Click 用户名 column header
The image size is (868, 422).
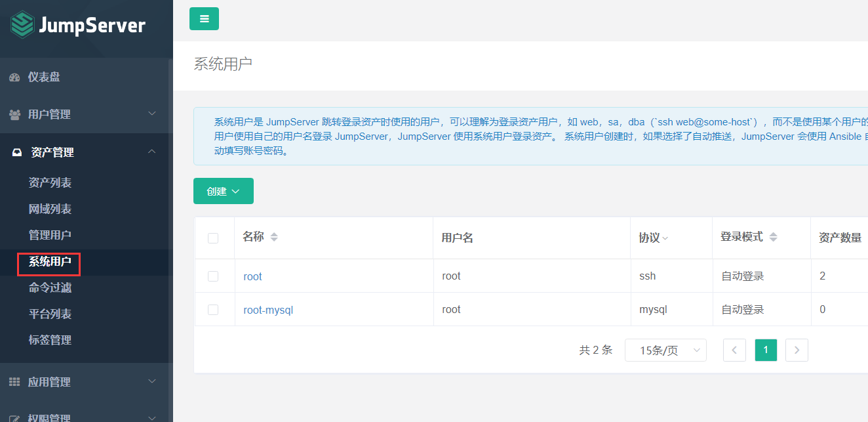458,238
